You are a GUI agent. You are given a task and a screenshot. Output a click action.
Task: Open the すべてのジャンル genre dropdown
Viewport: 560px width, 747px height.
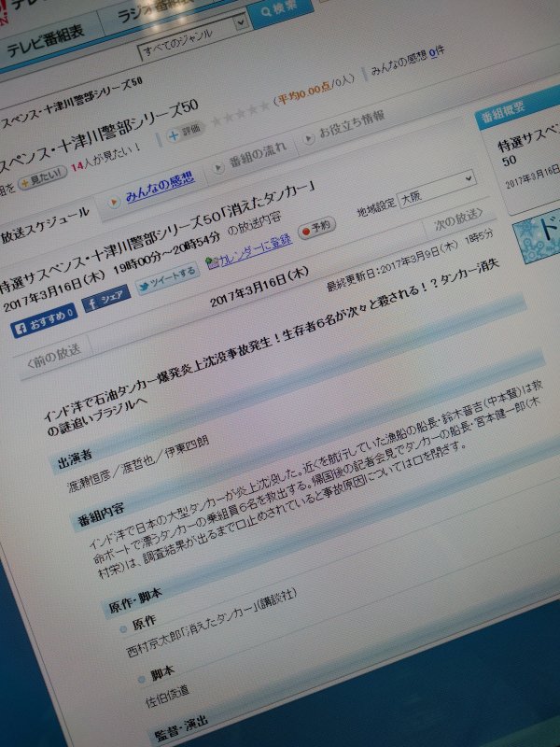193,37
